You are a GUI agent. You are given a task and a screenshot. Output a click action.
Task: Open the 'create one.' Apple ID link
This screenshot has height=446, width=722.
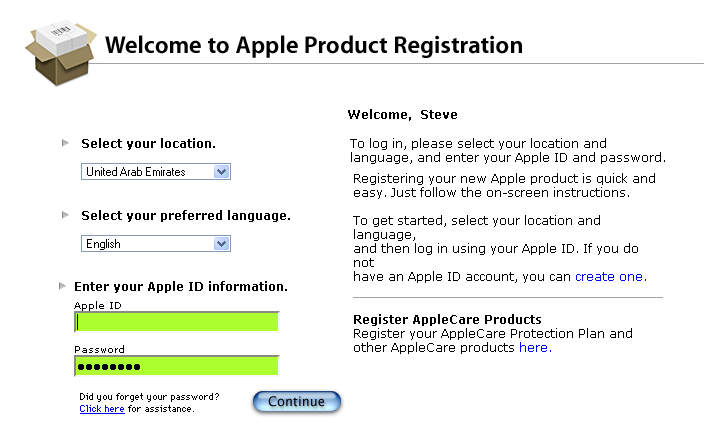coord(611,277)
